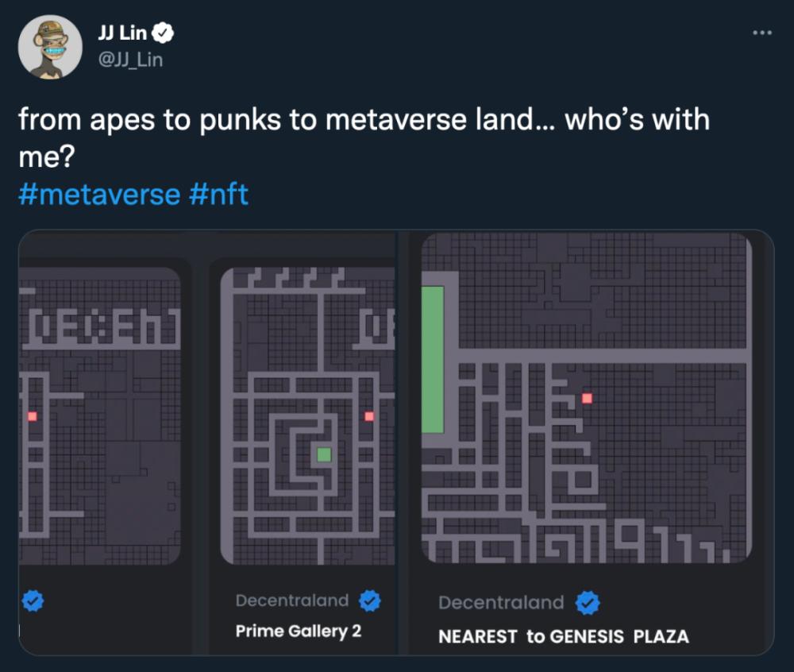Click JJ Lin's ape profile avatar

tap(50, 47)
